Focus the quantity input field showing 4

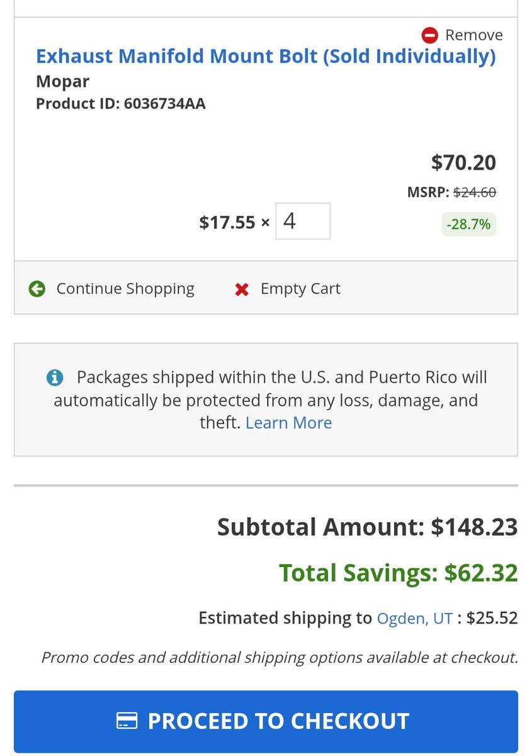pos(303,221)
